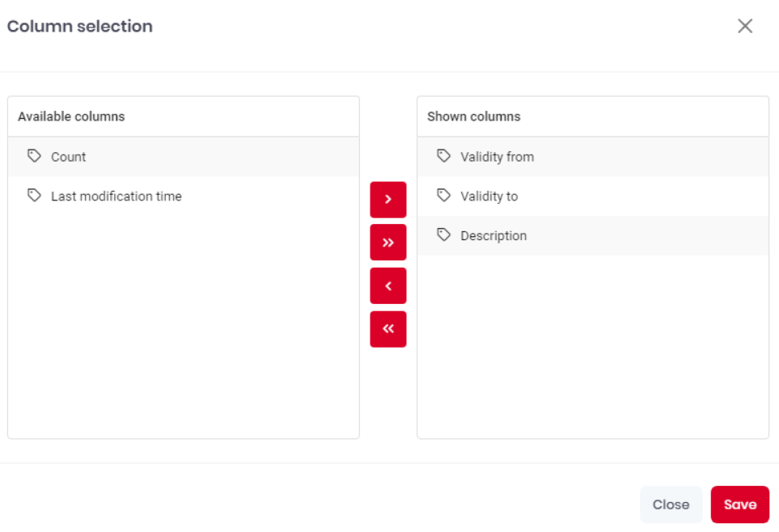Click the move-all-right double arrow button
Image resolution: width=779 pixels, height=532 pixels.
coord(388,243)
